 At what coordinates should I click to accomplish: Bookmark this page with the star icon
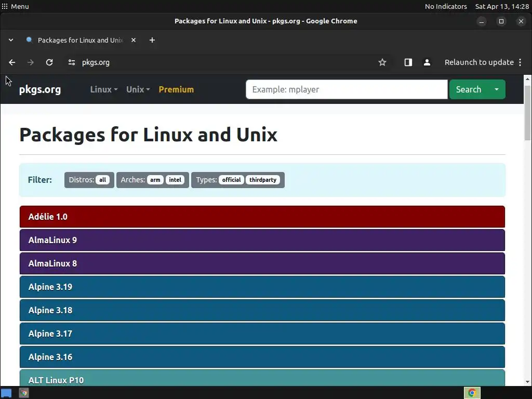[x=382, y=62]
